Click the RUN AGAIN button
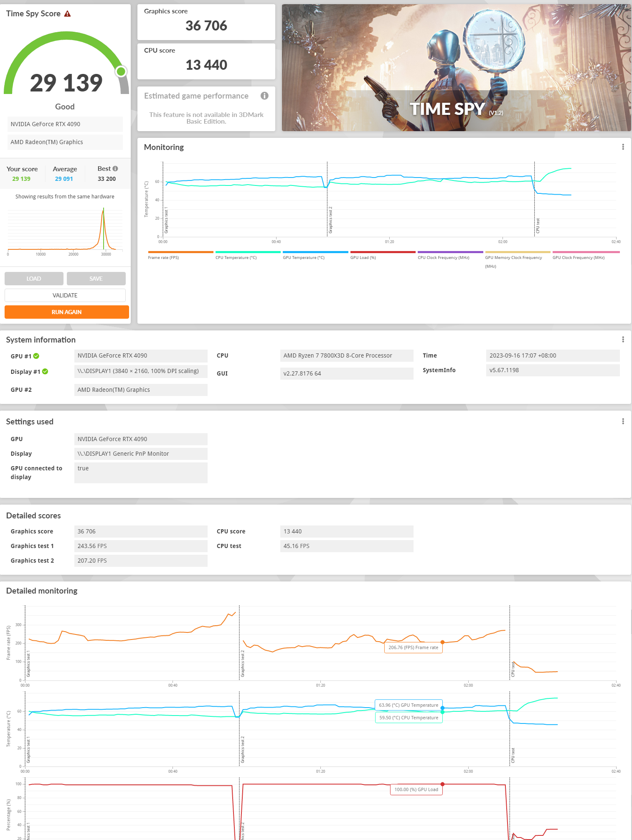Image resolution: width=632 pixels, height=840 pixels. [67, 312]
